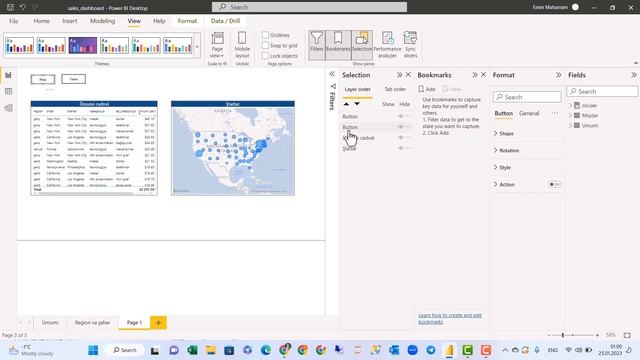Turn on the Action toggle

pyautogui.click(x=554, y=184)
